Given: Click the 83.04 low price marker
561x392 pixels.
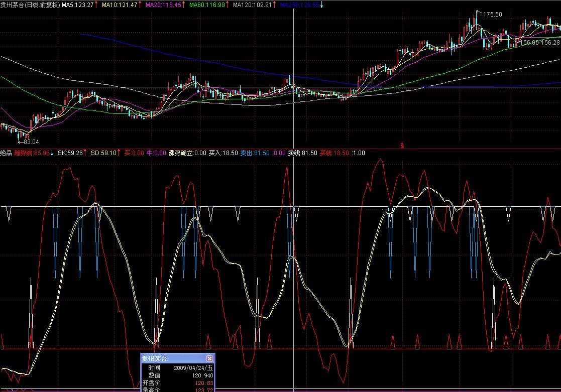Looking at the screenshot, I should coord(31,142).
